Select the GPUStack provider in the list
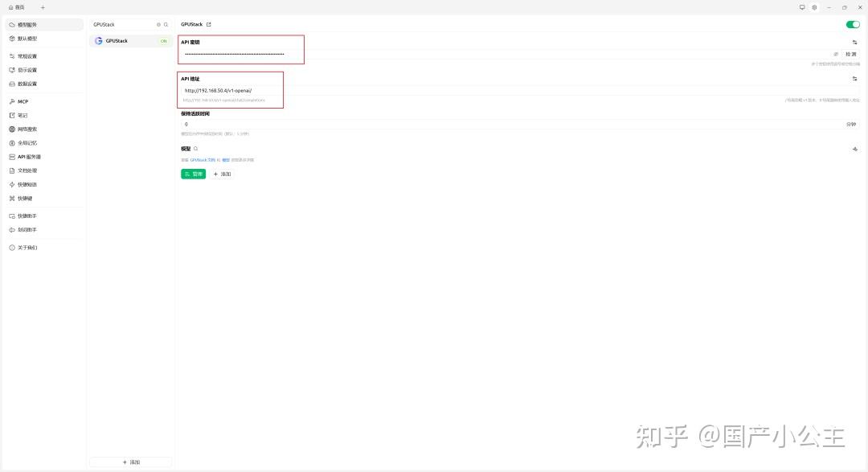 click(x=131, y=41)
